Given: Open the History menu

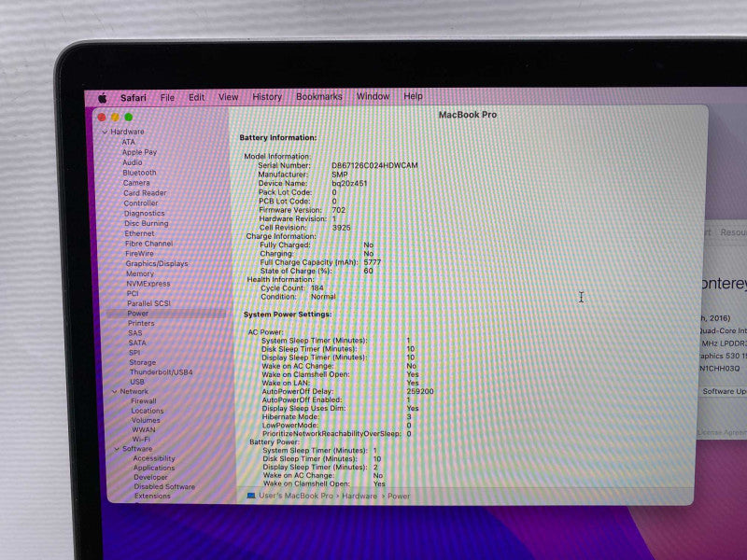Looking at the screenshot, I should [267, 97].
